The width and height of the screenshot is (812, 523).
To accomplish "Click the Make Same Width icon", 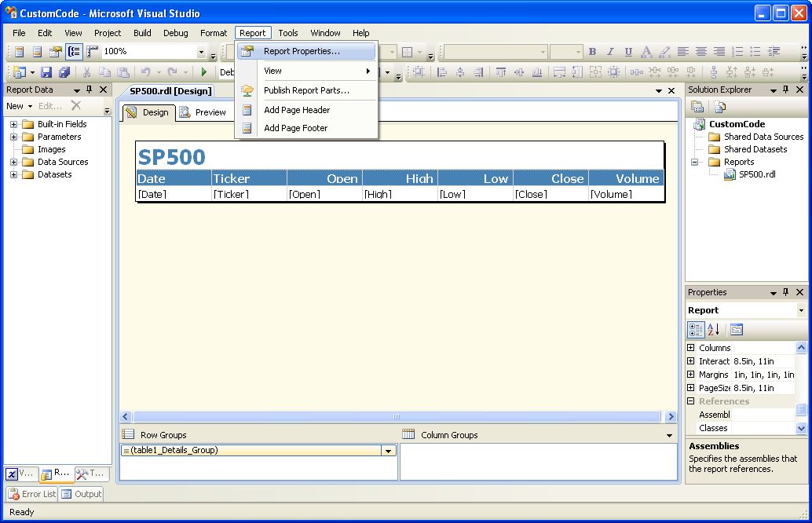I will 559,72.
